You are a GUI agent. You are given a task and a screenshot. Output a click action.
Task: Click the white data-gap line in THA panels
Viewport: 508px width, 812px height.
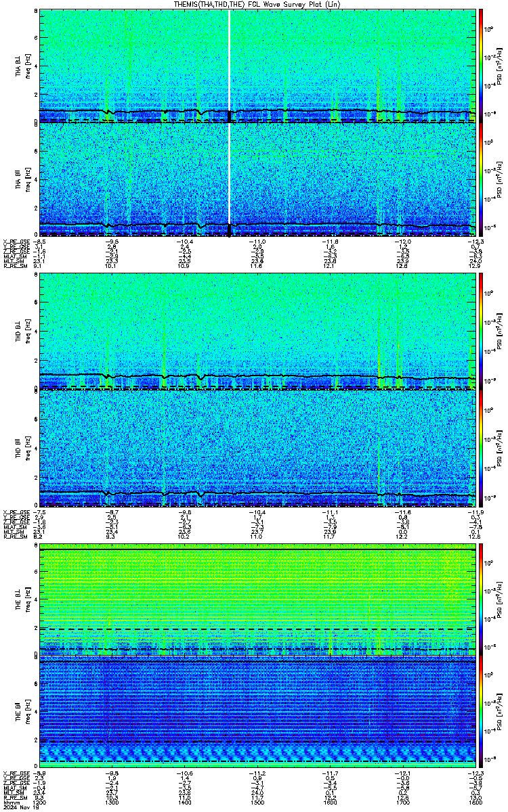(x=230, y=122)
